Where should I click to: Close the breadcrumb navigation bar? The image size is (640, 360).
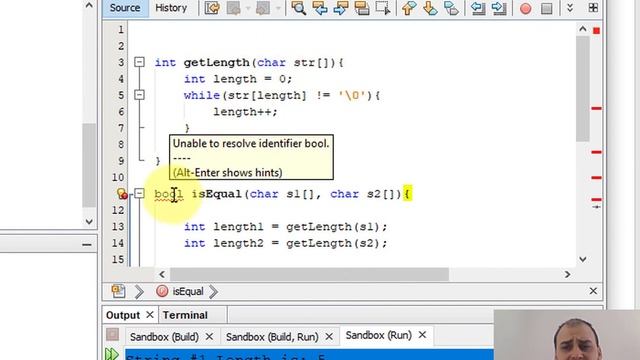(x=593, y=291)
